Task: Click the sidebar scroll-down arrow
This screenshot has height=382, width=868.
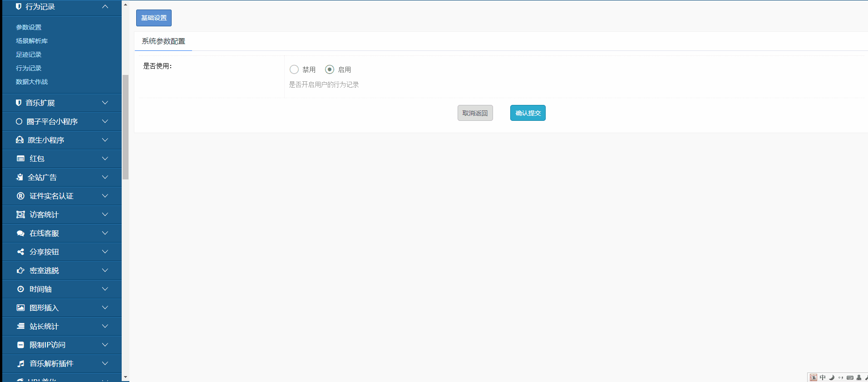Action: [x=125, y=377]
